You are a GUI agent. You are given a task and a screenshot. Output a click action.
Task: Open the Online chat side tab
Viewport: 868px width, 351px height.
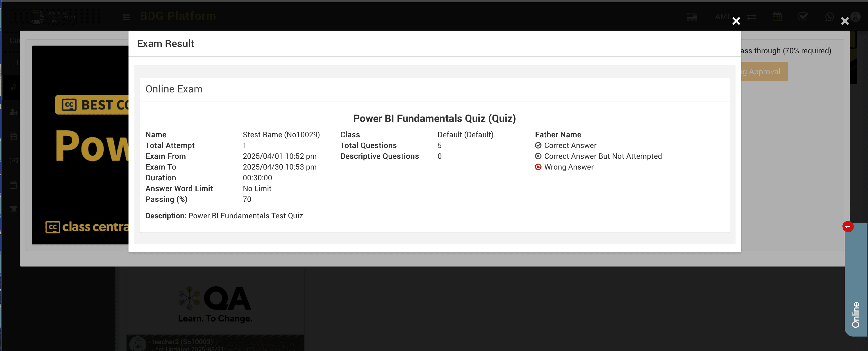click(x=856, y=280)
